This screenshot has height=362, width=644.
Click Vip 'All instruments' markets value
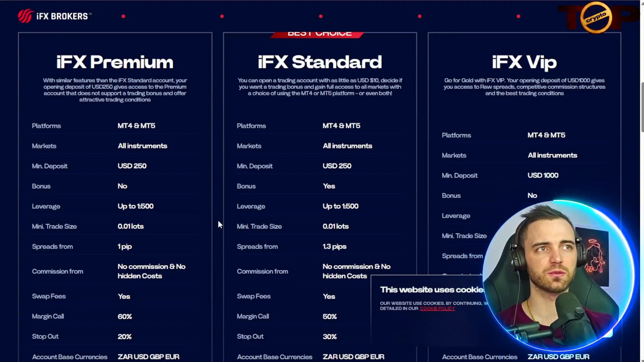[x=552, y=155]
